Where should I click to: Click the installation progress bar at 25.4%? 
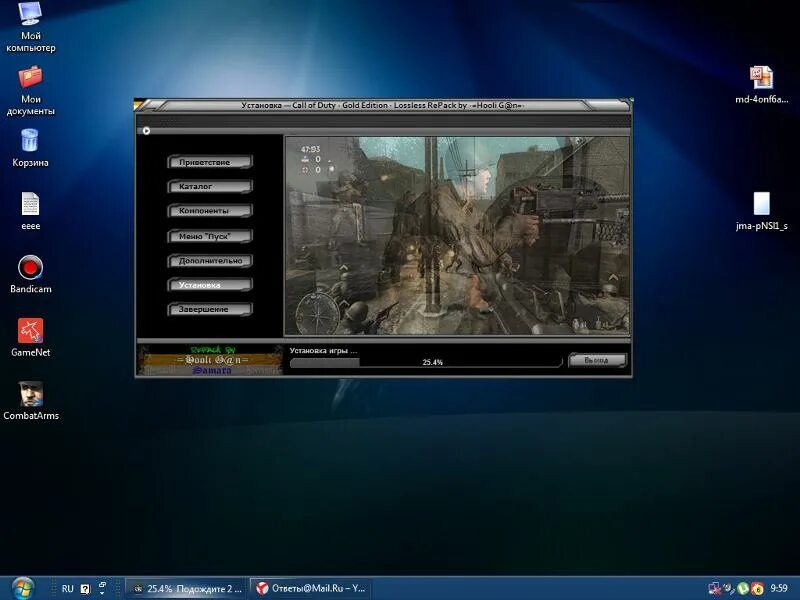tap(426, 362)
